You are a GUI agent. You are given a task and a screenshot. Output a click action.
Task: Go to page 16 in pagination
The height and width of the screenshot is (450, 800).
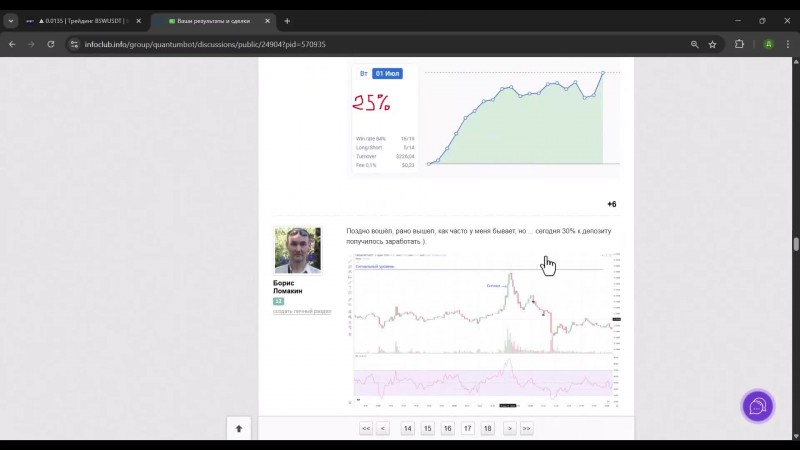point(447,429)
